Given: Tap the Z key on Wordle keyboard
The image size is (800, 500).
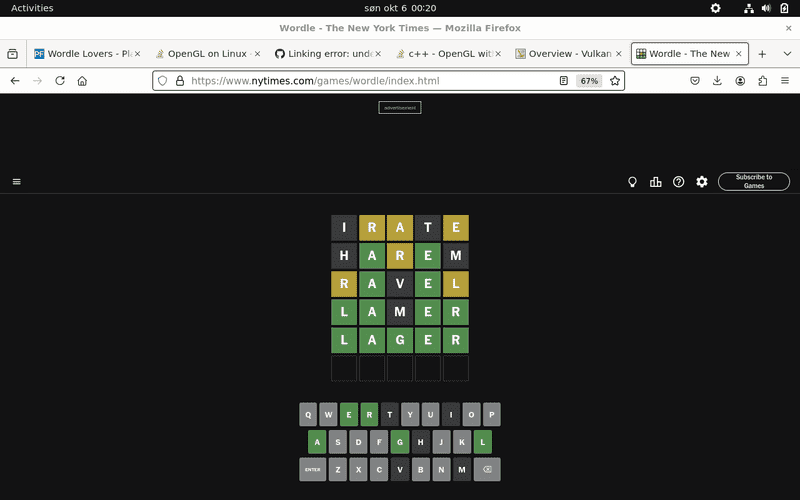Looking at the screenshot, I should pyautogui.click(x=338, y=469).
